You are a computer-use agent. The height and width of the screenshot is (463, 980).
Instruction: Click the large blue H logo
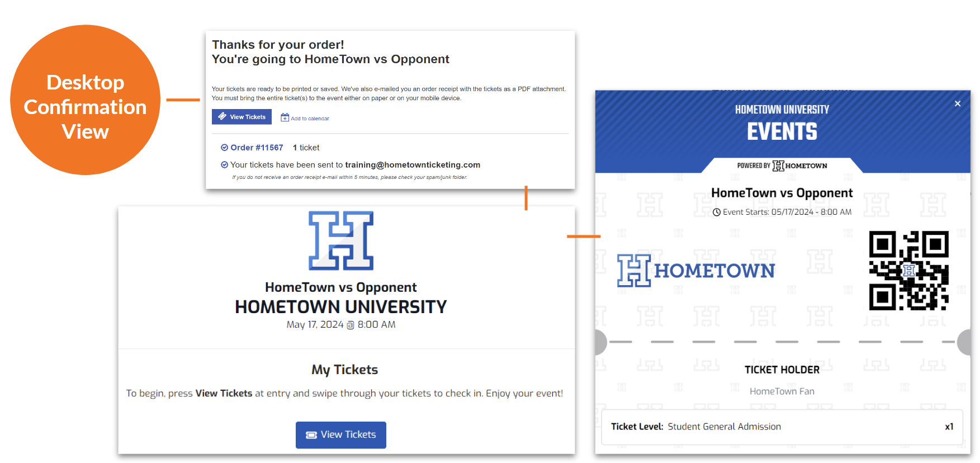(x=341, y=240)
